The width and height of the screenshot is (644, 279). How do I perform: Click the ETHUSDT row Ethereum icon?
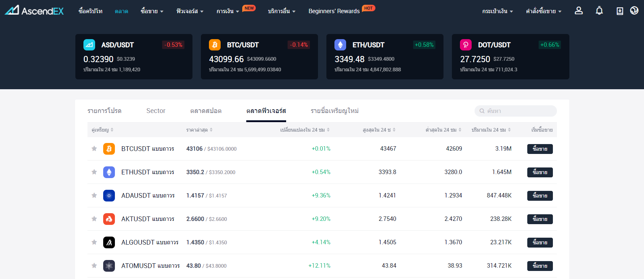[x=109, y=172]
